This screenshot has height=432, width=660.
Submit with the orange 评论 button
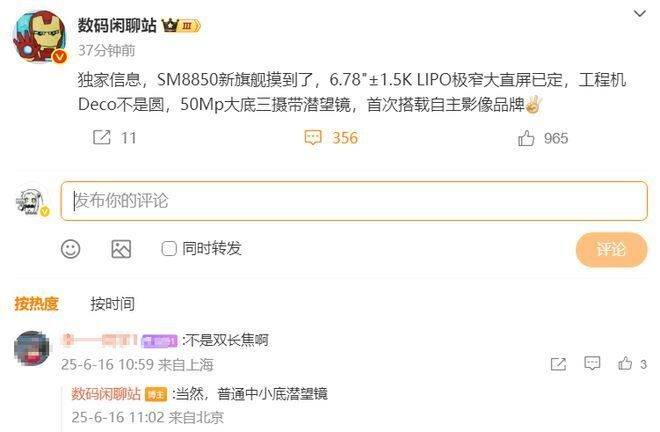(611, 249)
